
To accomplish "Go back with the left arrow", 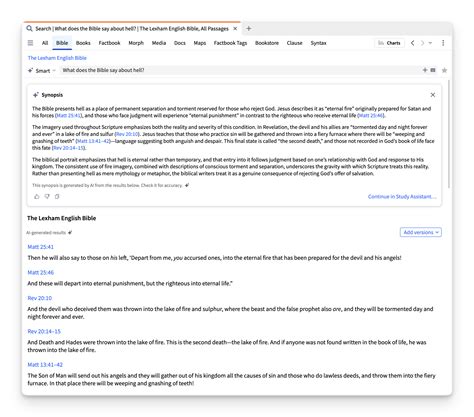I will pyautogui.click(x=413, y=43).
